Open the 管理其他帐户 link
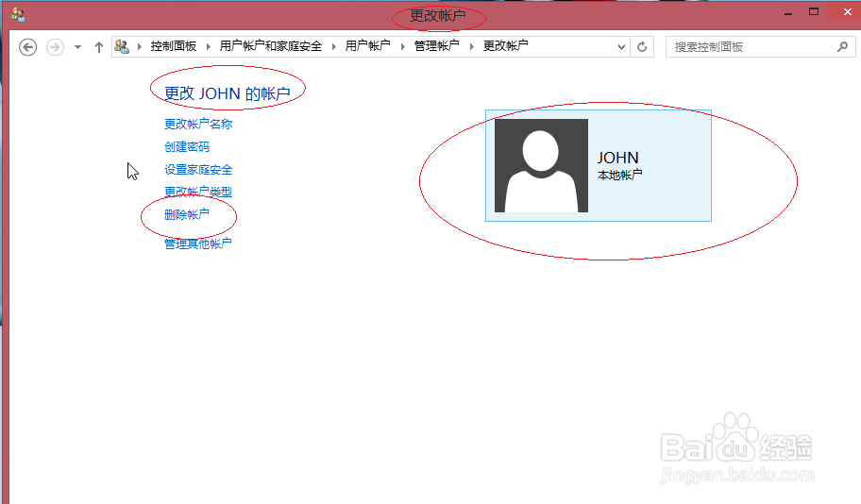861x504 pixels. (x=198, y=244)
